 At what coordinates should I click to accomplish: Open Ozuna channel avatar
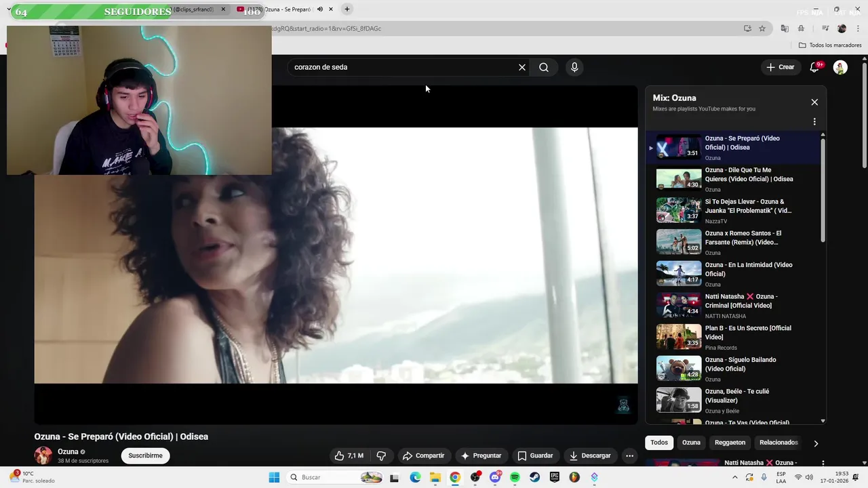point(43,455)
